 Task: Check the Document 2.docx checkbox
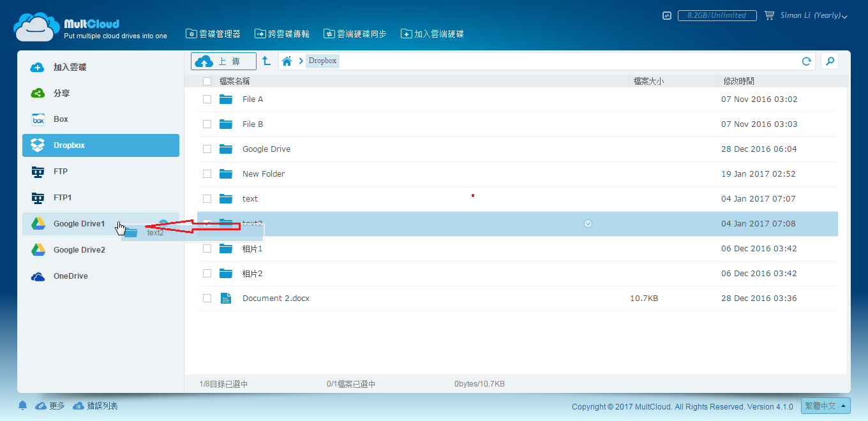(207, 298)
